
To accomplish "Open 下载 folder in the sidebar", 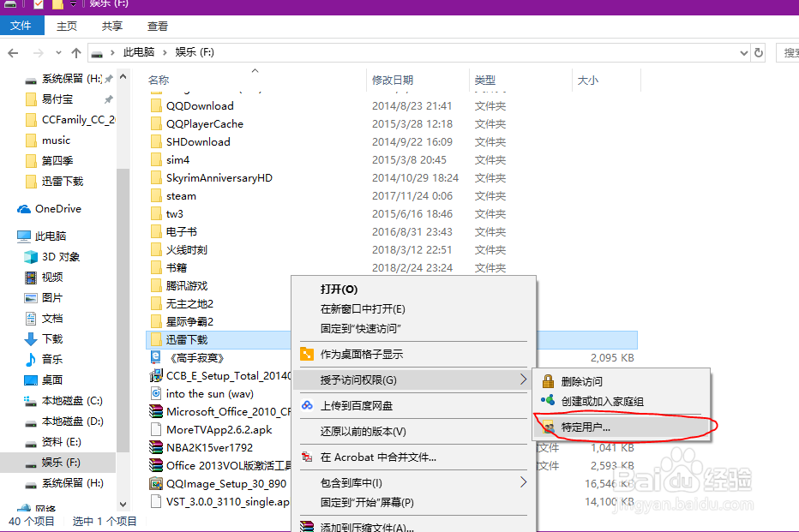I will coord(52,338).
